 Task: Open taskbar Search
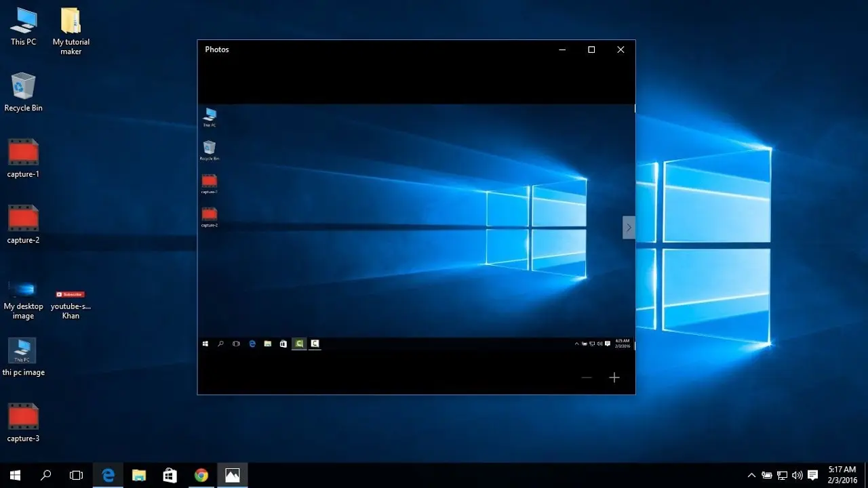click(45, 475)
